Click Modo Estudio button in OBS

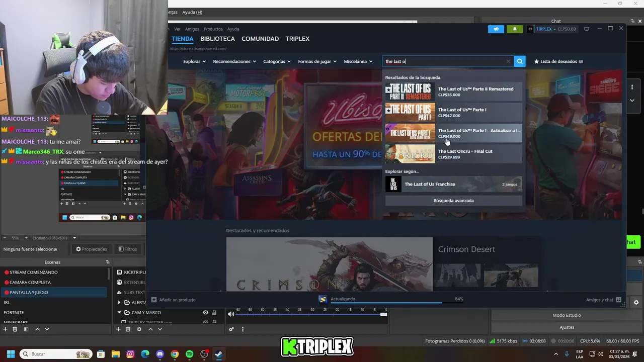click(x=567, y=315)
